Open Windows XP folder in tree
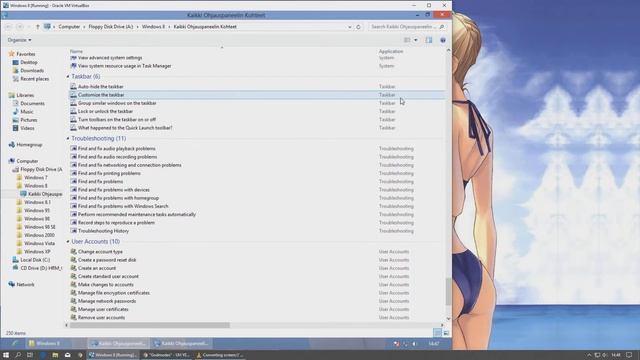Image resolution: width=640 pixels, height=360 pixels. (x=37, y=252)
